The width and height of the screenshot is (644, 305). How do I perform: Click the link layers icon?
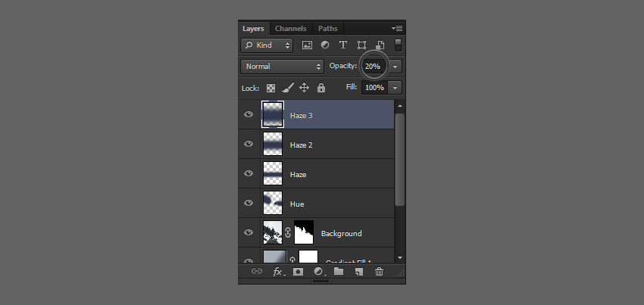coord(257,272)
